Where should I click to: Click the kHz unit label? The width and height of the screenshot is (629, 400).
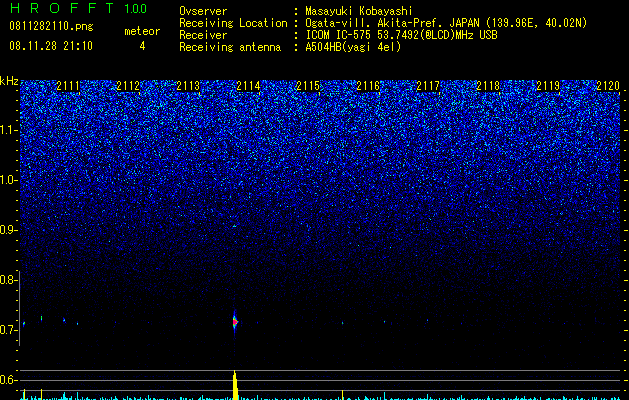point(9,81)
